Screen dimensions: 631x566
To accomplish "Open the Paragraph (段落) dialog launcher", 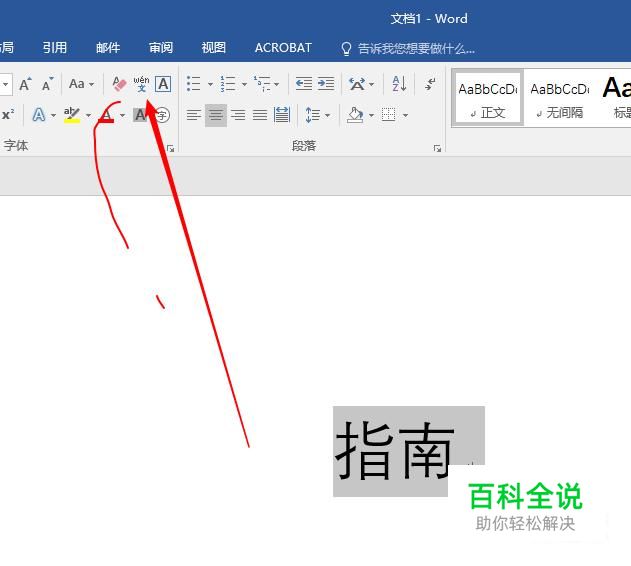I will pyautogui.click(x=437, y=149).
